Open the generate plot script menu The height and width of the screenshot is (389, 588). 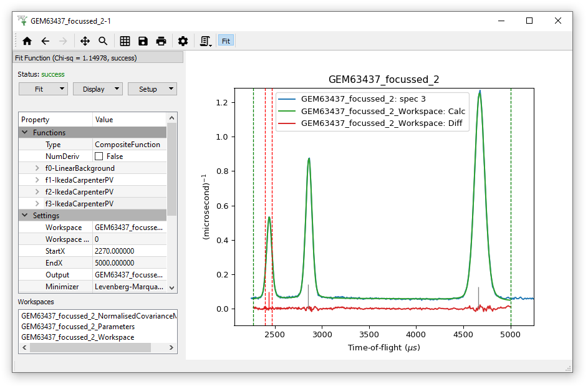[205, 41]
